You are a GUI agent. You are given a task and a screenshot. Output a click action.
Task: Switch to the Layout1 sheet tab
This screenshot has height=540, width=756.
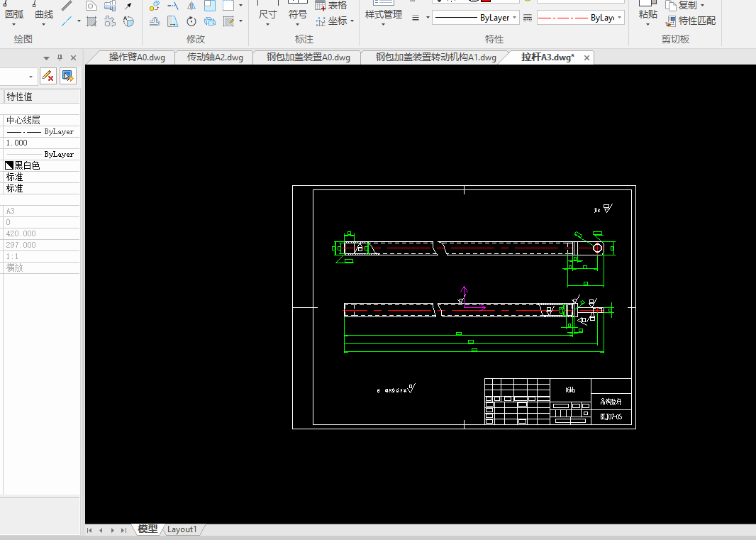click(182, 529)
